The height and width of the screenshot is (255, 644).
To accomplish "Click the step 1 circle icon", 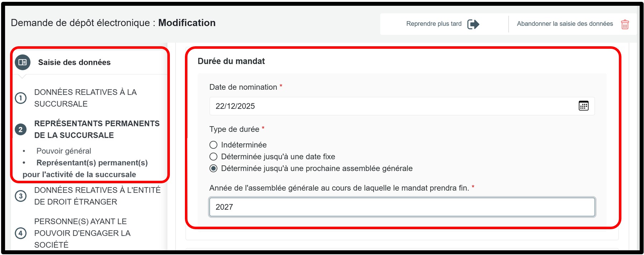I will pos(21,98).
